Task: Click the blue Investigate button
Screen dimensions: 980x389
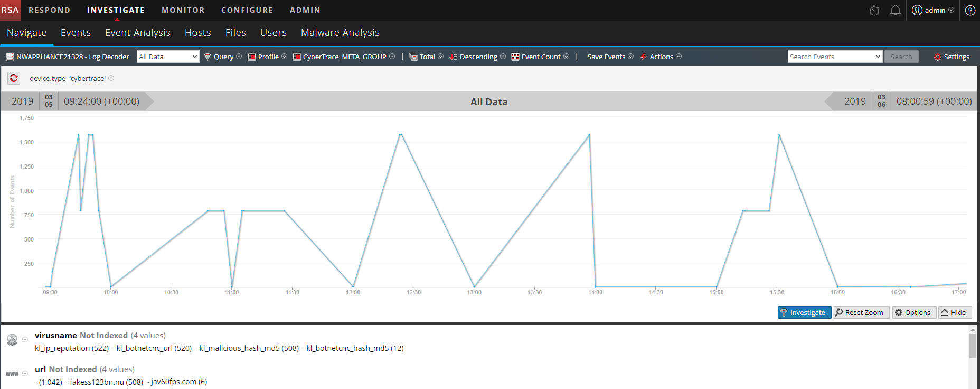Action: [x=804, y=312]
